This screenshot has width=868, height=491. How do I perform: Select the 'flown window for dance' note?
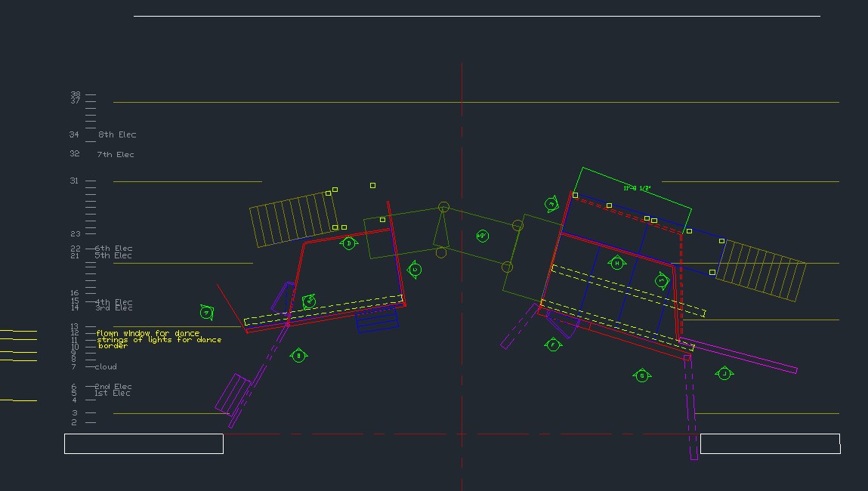tap(148, 333)
